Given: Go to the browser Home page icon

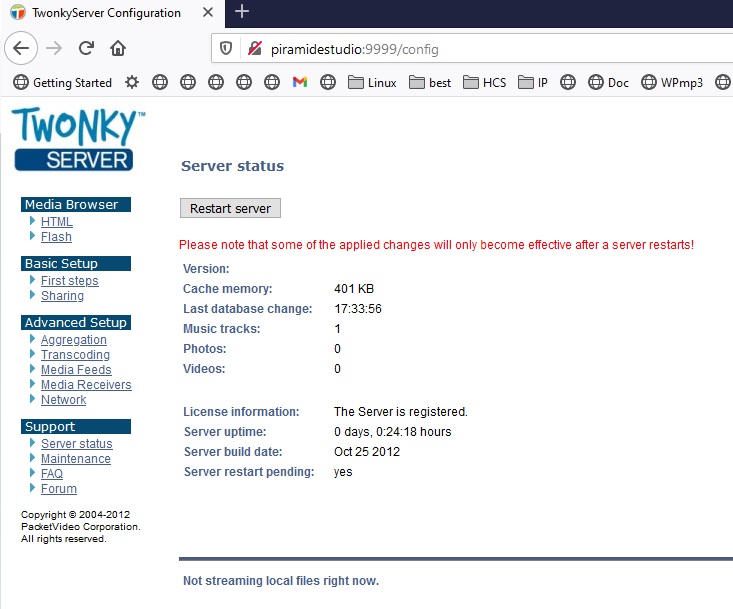Looking at the screenshot, I should tap(118, 48).
